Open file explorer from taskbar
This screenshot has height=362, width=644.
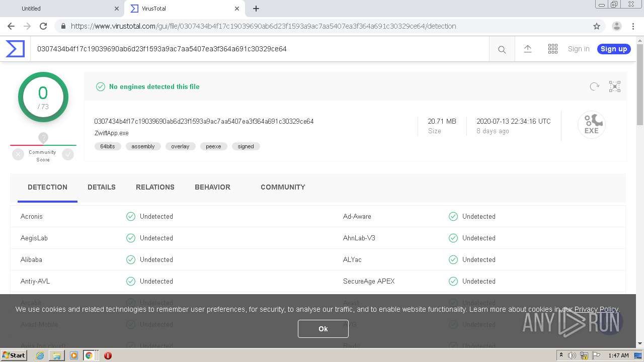(57, 355)
